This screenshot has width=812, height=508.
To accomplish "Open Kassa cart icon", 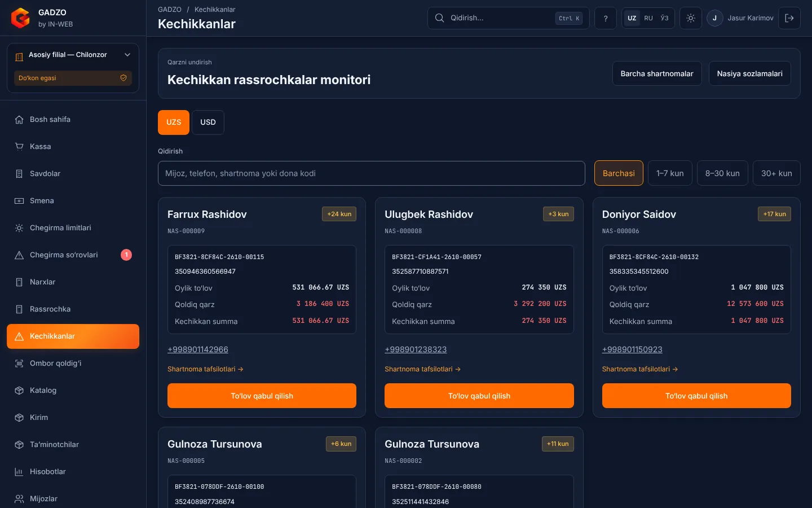I will click(x=19, y=147).
